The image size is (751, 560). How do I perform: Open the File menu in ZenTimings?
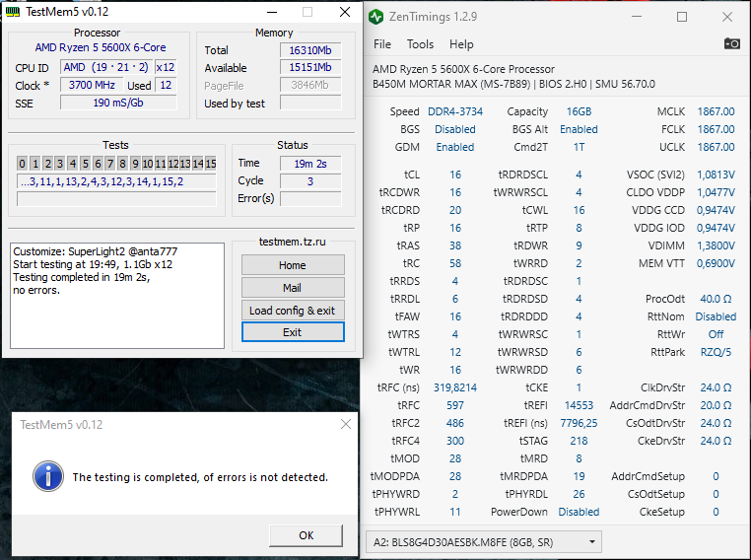(x=382, y=44)
